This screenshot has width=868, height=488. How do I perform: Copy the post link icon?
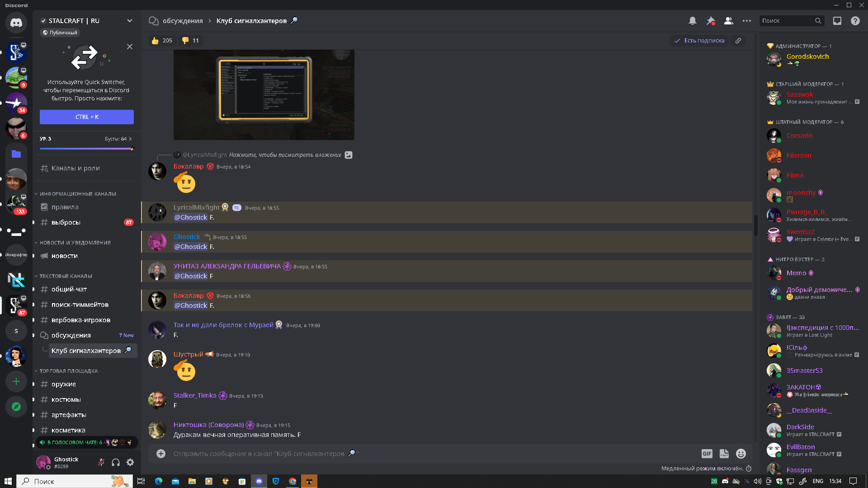pyautogui.click(x=738, y=41)
